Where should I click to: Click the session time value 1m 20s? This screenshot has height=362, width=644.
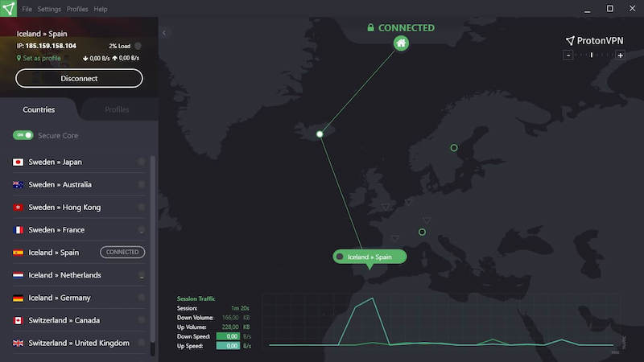click(x=240, y=308)
